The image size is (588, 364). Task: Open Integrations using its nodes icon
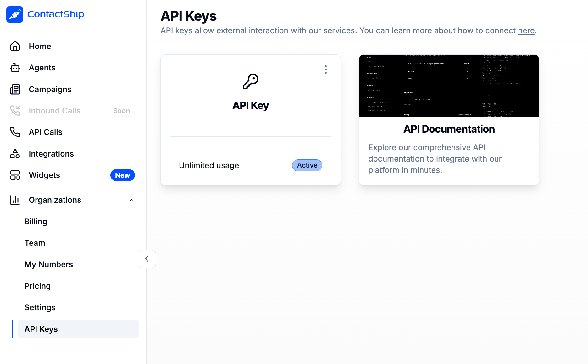point(15,153)
